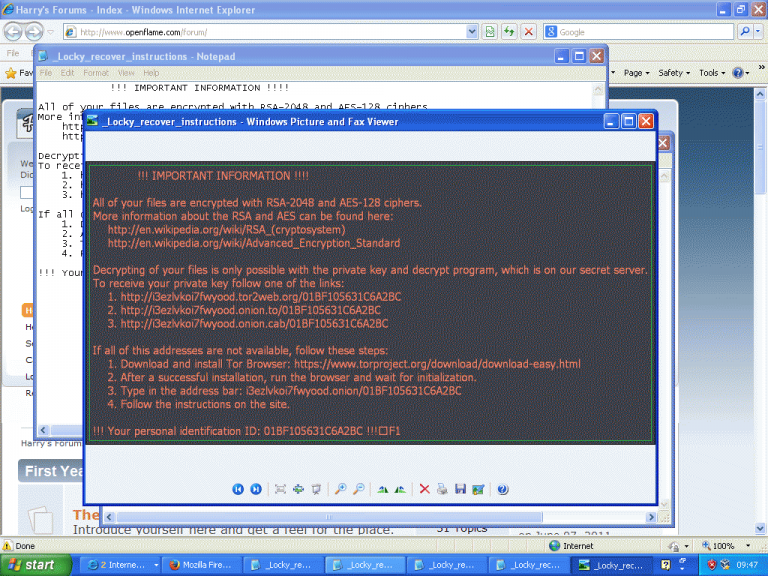
Task: Open Notepad Format menu
Action: pyautogui.click(x=96, y=73)
